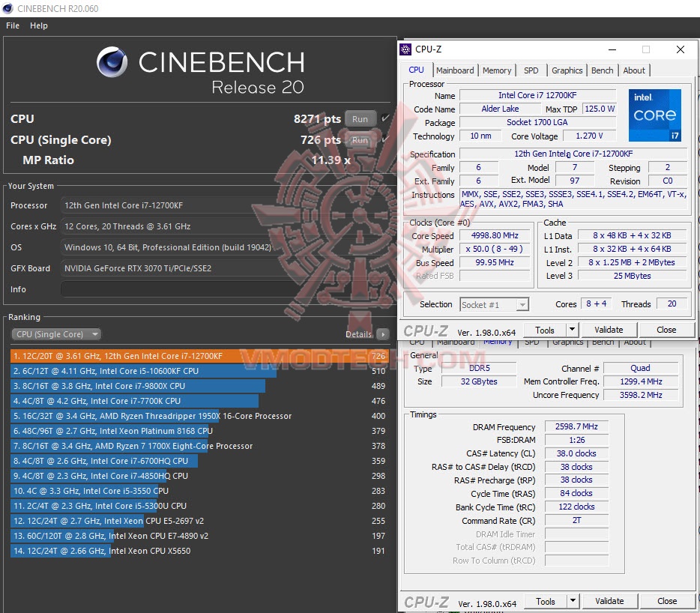Select ranking row for Core i7-7700K

pyautogui.click(x=199, y=401)
